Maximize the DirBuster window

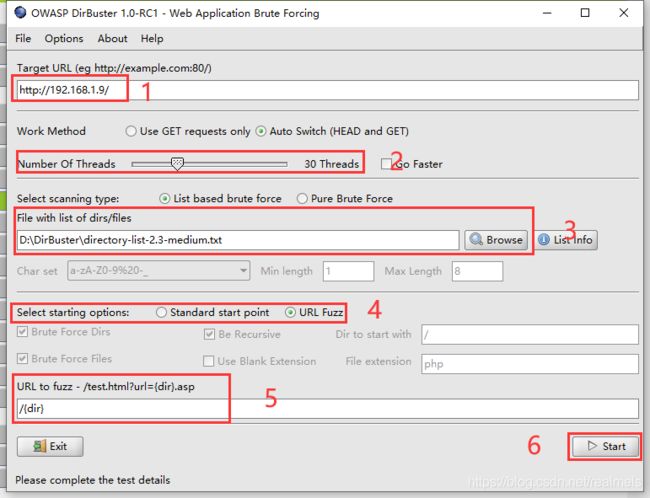coord(585,13)
